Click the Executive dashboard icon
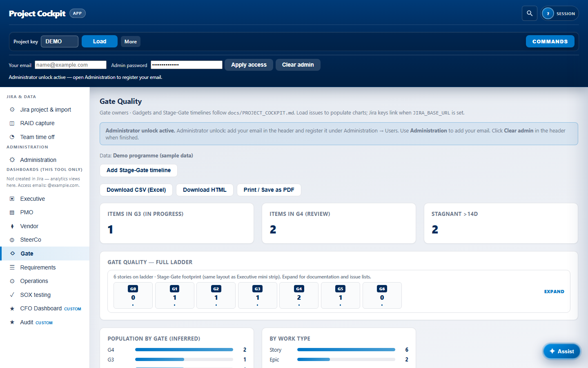This screenshot has height=368, width=588. 12,199
